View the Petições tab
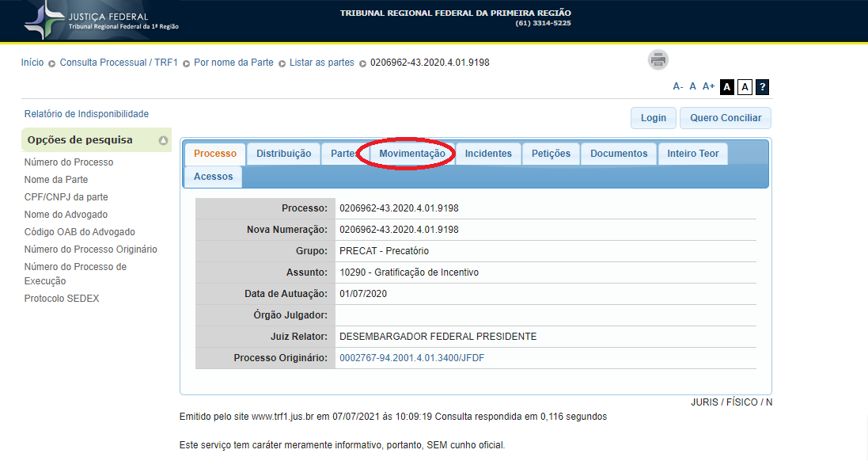868x461 pixels. [551, 154]
